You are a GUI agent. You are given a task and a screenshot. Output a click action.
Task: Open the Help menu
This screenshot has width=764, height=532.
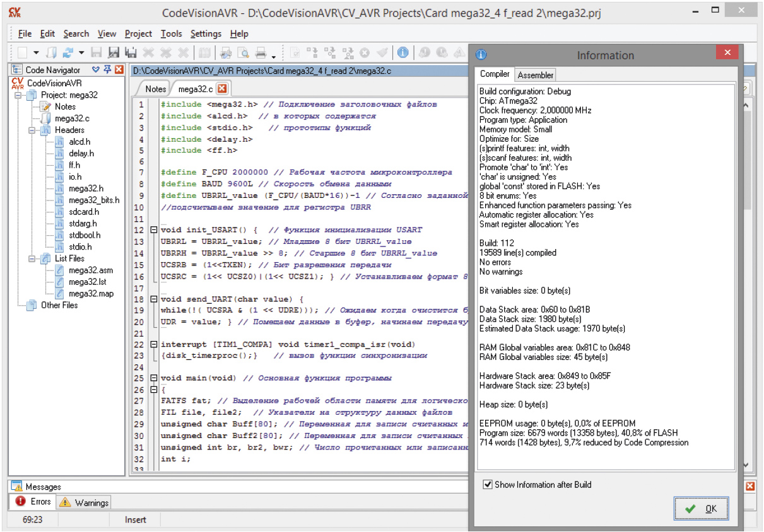pos(239,33)
